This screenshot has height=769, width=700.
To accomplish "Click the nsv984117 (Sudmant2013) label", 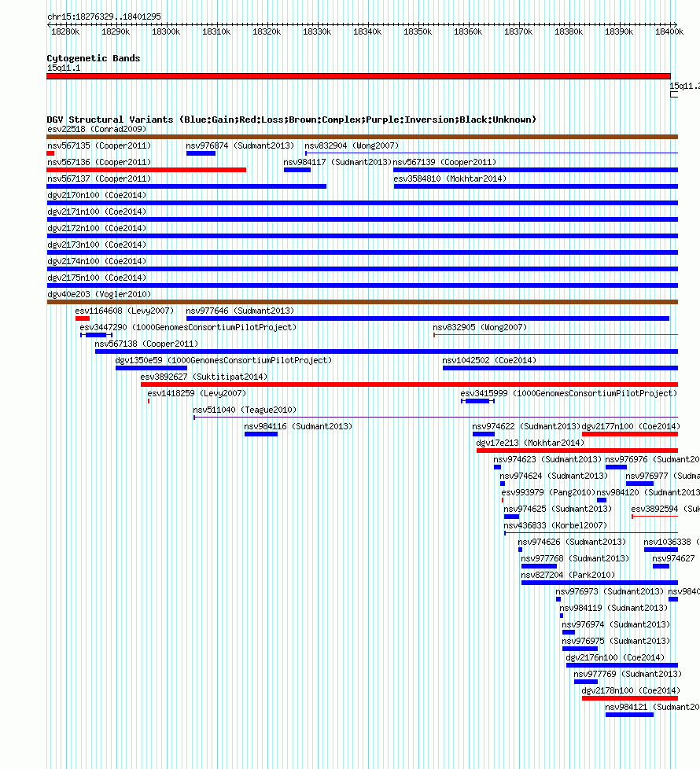I will pyautogui.click(x=337, y=162).
